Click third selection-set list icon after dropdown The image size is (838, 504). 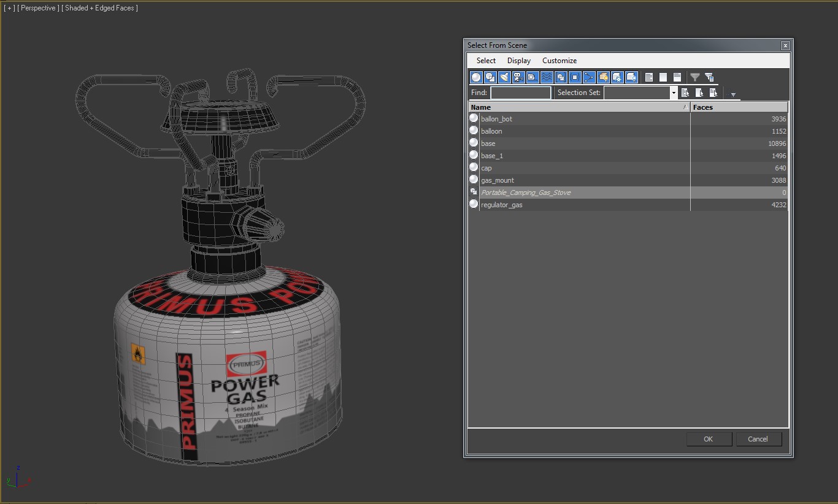[x=713, y=93]
